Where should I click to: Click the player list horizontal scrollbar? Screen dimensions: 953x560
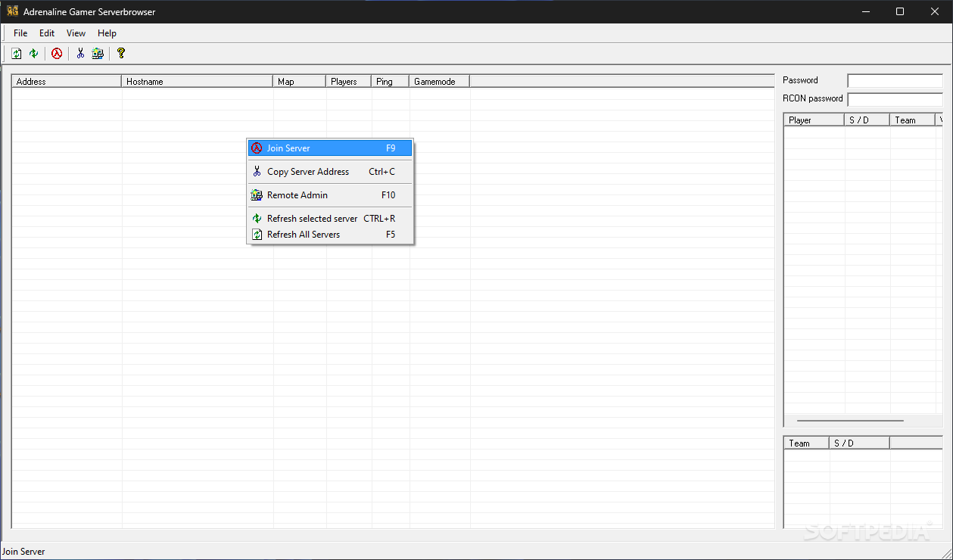850,421
